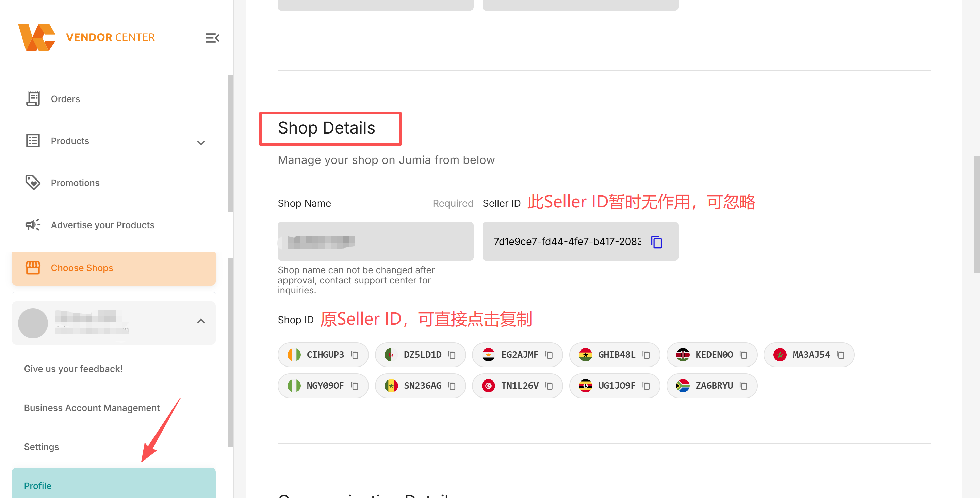Copy the KEDEN00 shop ID
980x498 pixels.
tap(744, 355)
